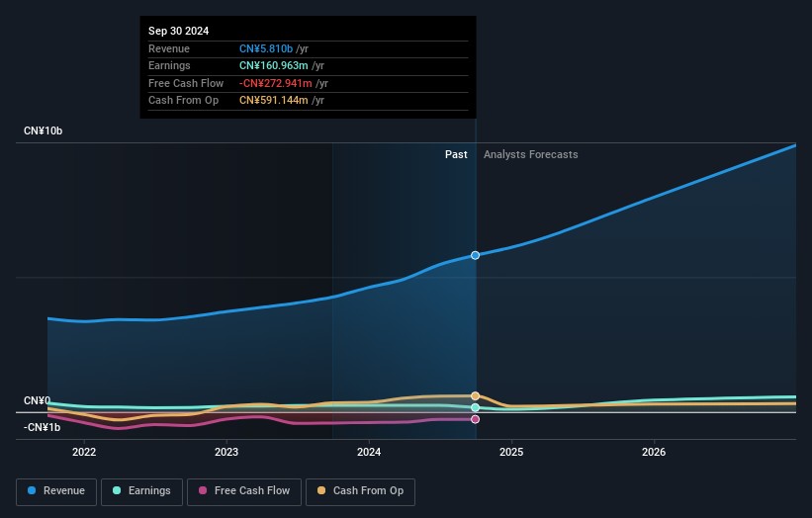Click the 2024 x-axis label
812x518 pixels.
click(369, 452)
